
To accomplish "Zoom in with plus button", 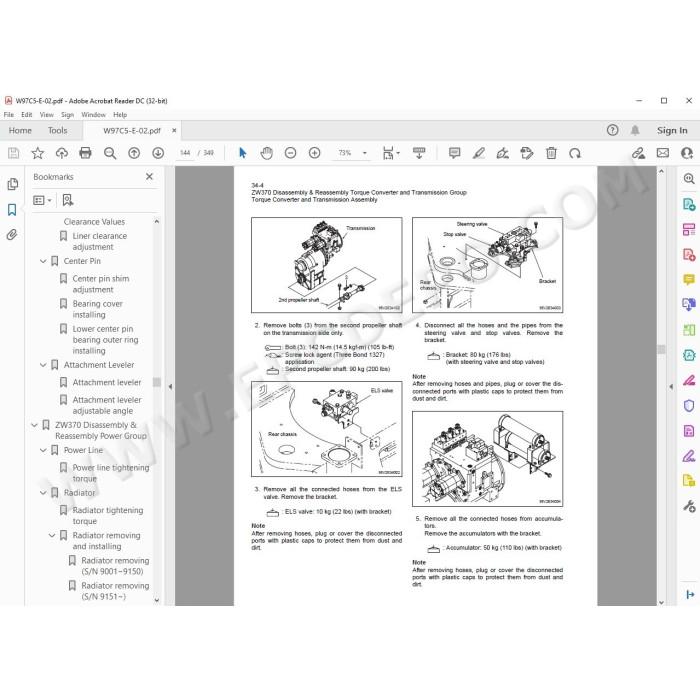I will [315, 153].
